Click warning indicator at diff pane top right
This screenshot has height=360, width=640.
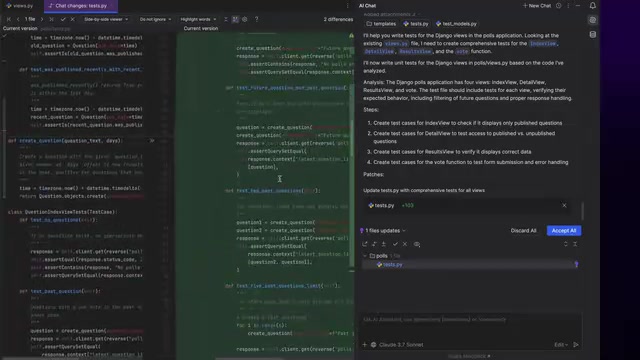pos(351,36)
